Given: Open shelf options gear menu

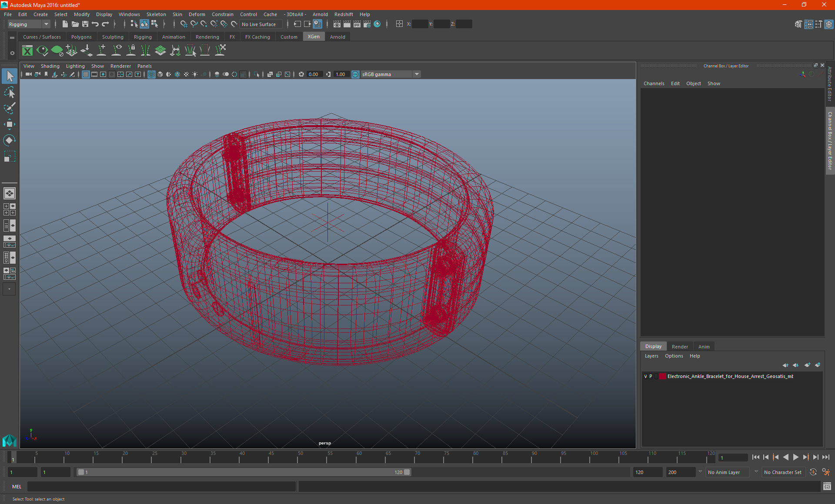Looking at the screenshot, I should pyautogui.click(x=12, y=53).
